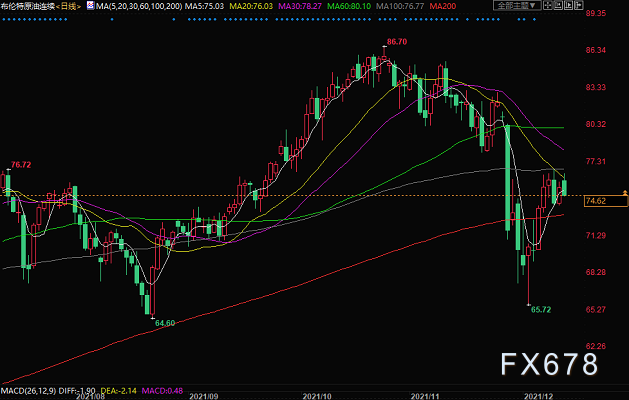Image resolution: width=629 pixels, height=400 pixels.
Task: Click the MA indicator icon before MA(5,20,30,60,100,200)
Action: [x=91, y=5]
